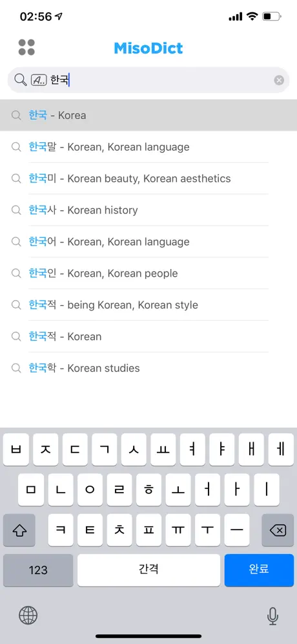The height and width of the screenshot is (644, 297).
Task: Tap the ㅋ key
Action: pos(60,530)
